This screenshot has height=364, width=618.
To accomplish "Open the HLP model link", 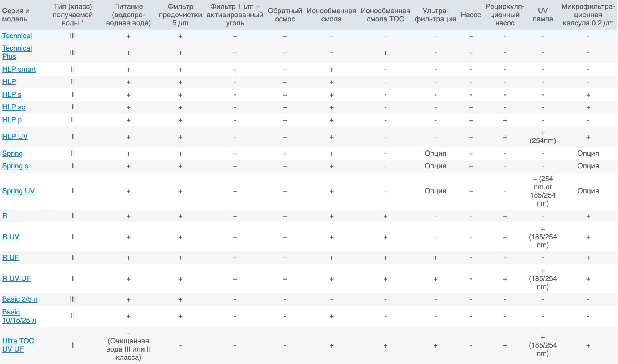I will point(9,82).
